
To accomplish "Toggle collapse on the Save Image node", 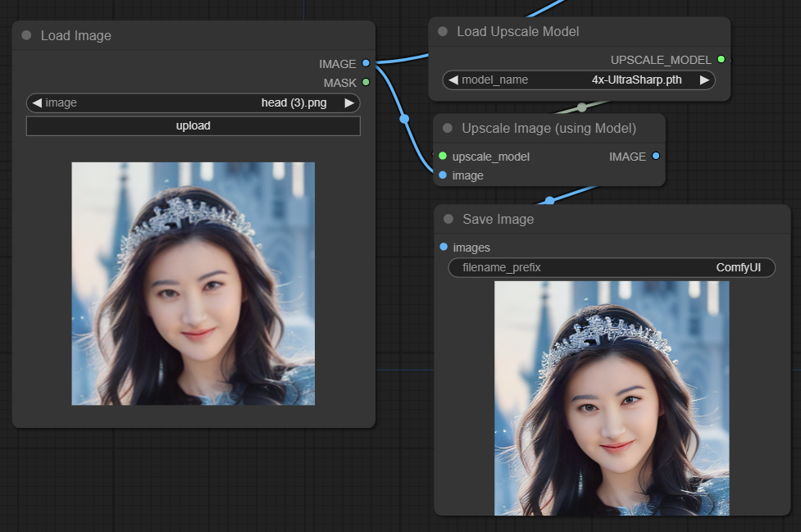I will pos(448,219).
